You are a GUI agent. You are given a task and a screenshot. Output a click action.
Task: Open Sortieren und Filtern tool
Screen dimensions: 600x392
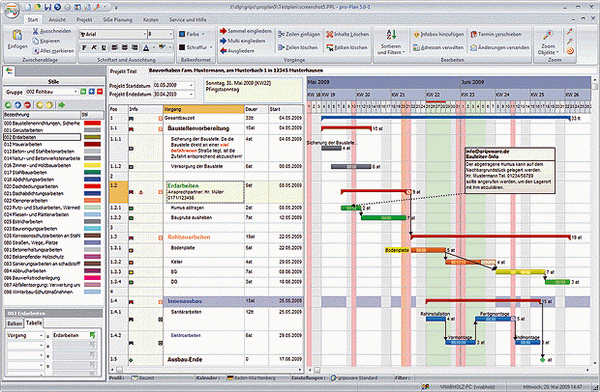click(x=391, y=42)
